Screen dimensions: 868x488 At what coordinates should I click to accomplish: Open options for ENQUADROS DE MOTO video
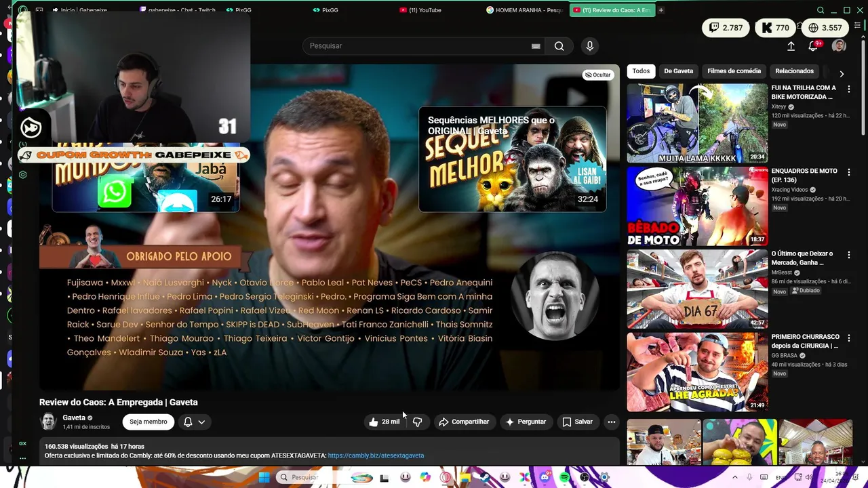[x=848, y=172]
